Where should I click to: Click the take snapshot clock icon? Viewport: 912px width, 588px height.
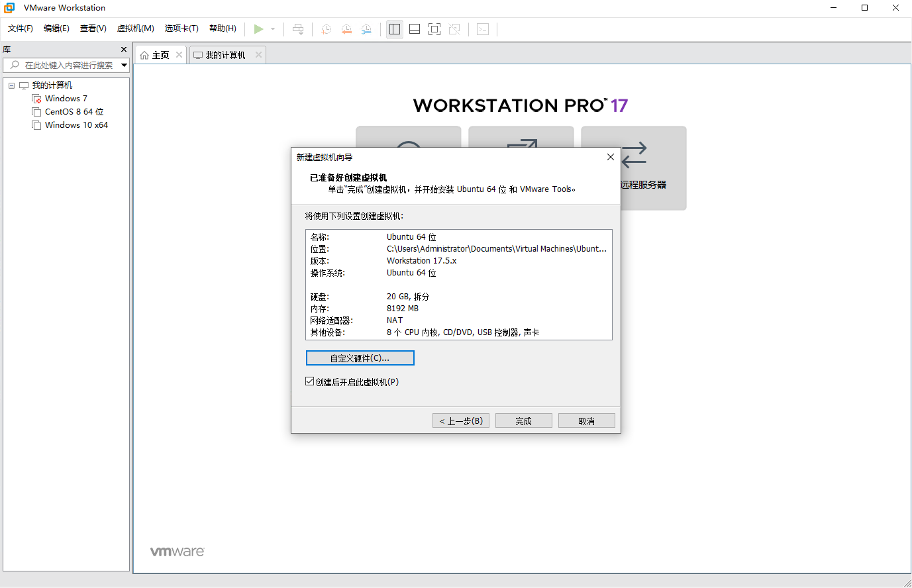(x=326, y=29)
